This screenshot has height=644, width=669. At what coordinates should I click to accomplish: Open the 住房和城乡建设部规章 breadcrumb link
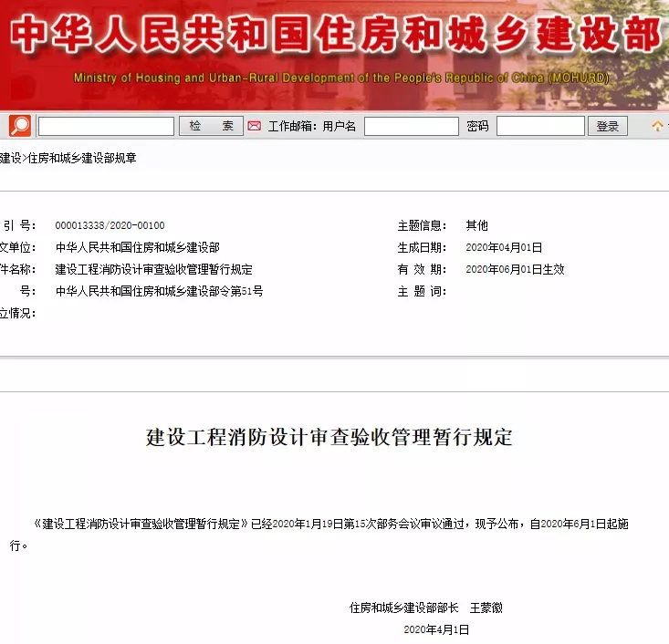[x=82, y=158]
